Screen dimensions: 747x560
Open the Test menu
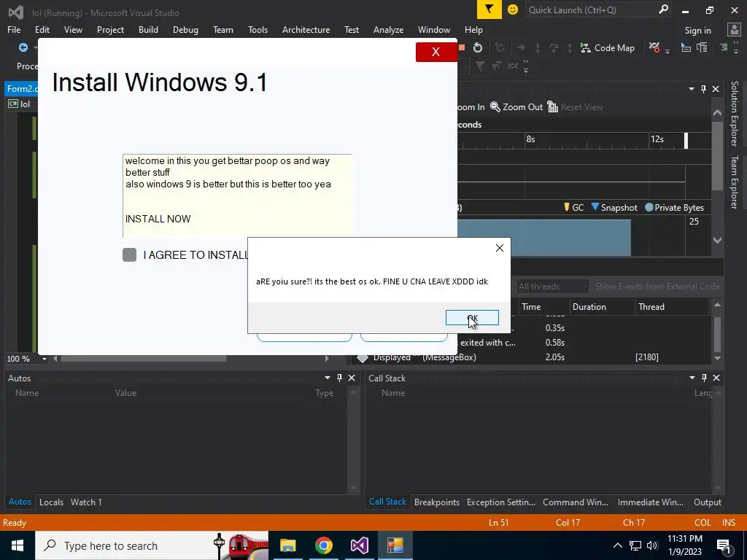pyautogui.click(x=352, y=29)
